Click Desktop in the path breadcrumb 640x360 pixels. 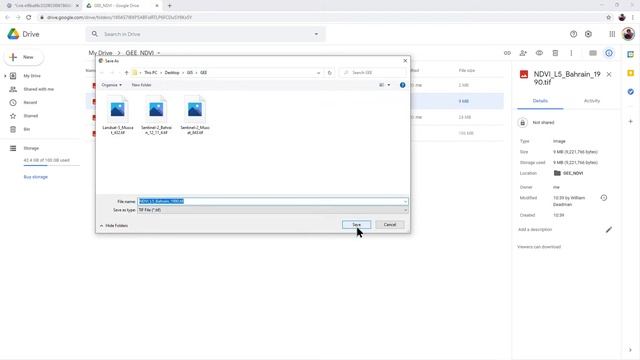(172, 73)
